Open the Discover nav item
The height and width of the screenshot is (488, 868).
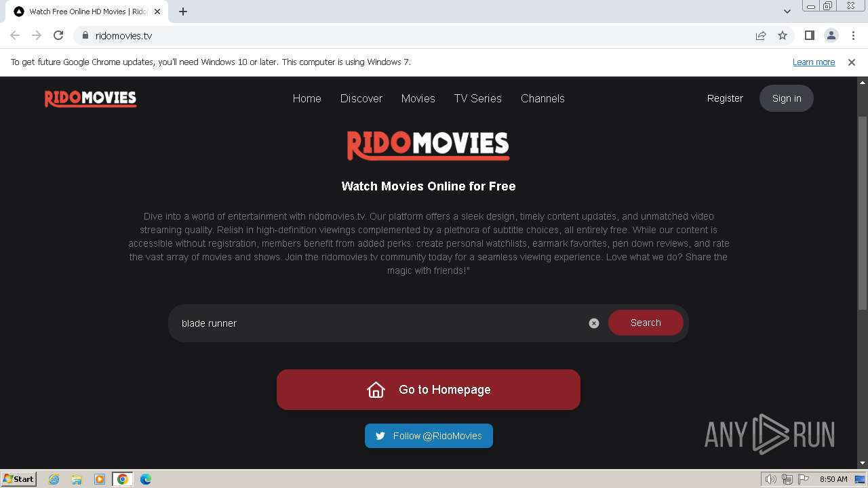pyautogui.click(x=361, y=98)
